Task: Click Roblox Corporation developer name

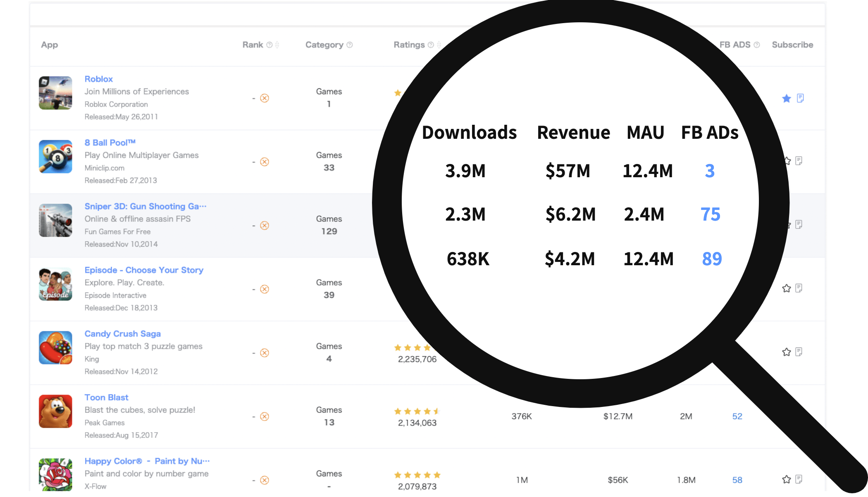Action: (x=116, y=104)
